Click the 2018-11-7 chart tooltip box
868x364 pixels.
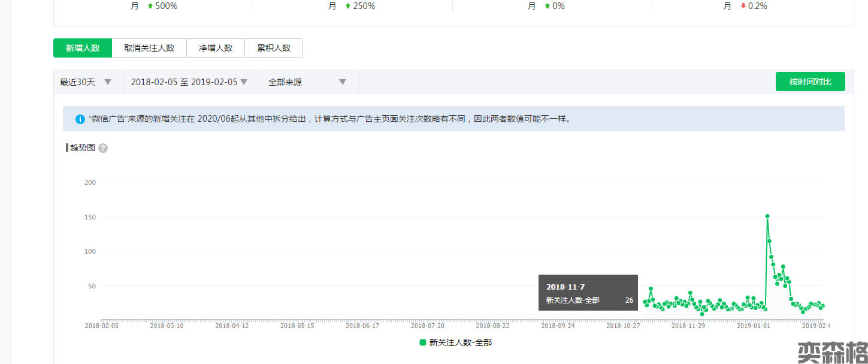tap(588, 293)
